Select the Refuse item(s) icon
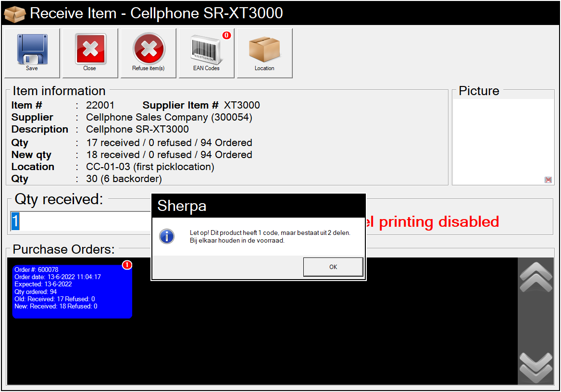The image size is (561, 392). [149, 49]
